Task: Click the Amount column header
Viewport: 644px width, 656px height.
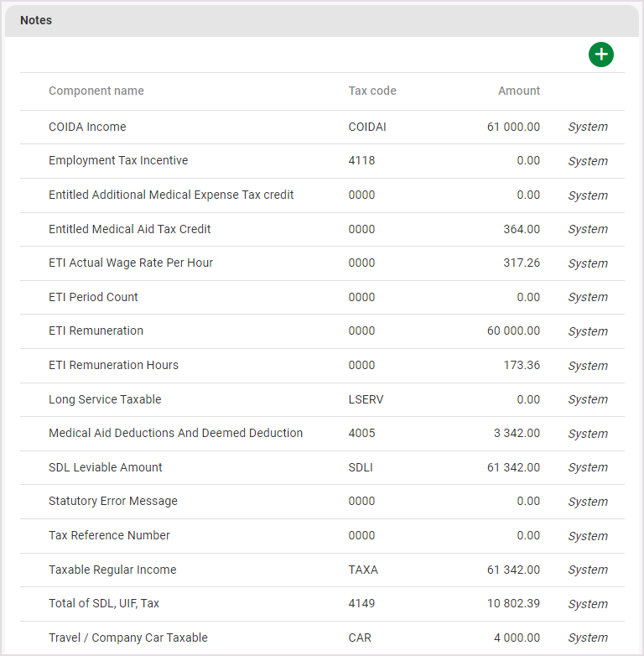Action: point(519,91)
